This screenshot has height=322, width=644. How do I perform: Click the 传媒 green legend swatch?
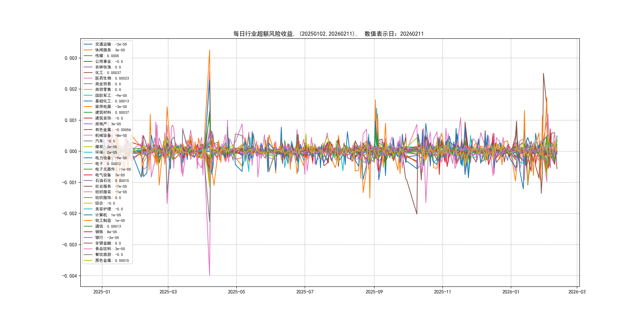pyautogui.click(x=88, y=56)
